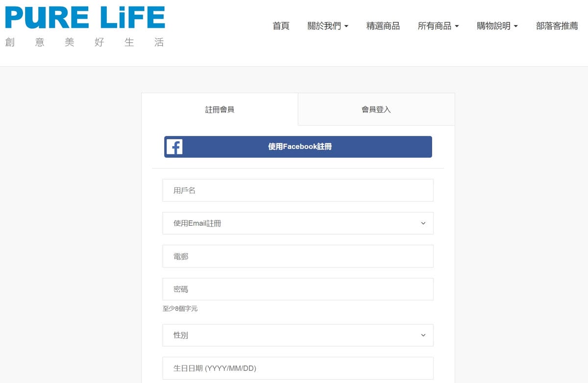Expand the 關於我們 menu
The image size is (588, 383).
pyautogui.click(x=328, y=26)
